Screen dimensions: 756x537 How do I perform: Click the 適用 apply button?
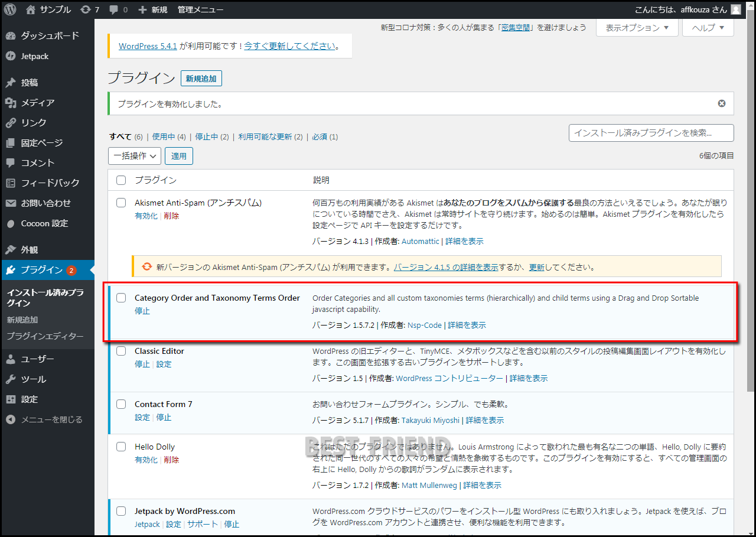[x=179, y=156]
